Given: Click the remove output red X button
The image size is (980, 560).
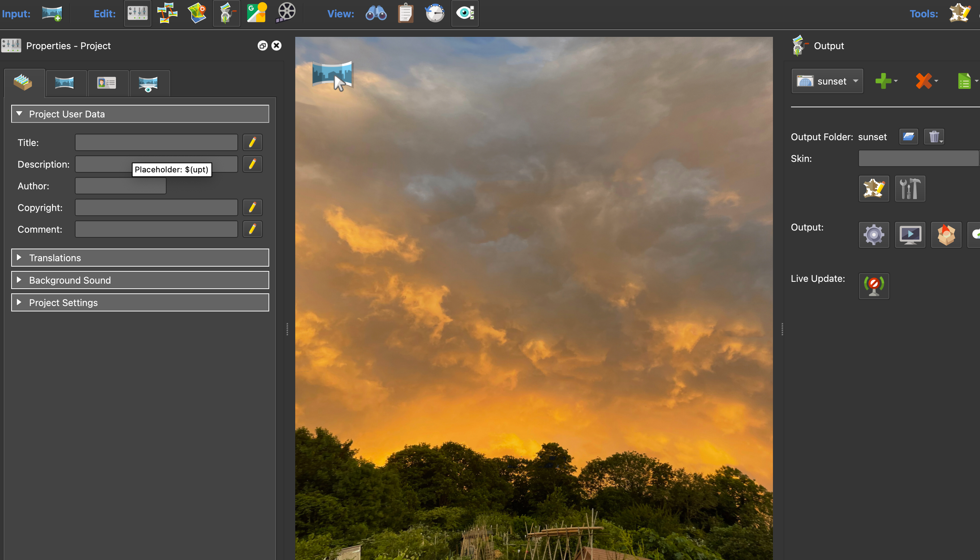Looking at the screenshot, I should pyautogui.click(x=923, y=81).
